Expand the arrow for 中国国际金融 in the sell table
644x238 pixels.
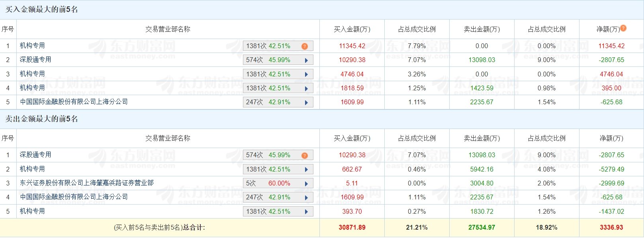tap(306, 197)
